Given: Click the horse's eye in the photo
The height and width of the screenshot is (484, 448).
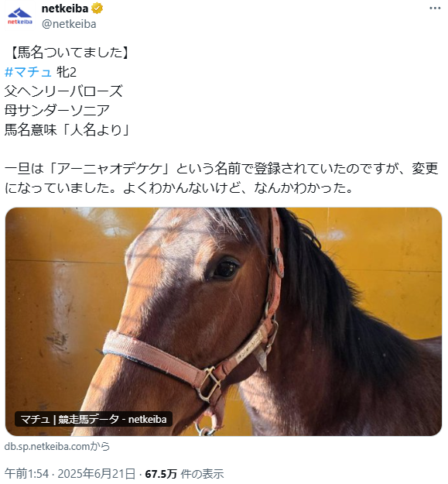Looking at the screenshot, I should (x=225, y=268).
